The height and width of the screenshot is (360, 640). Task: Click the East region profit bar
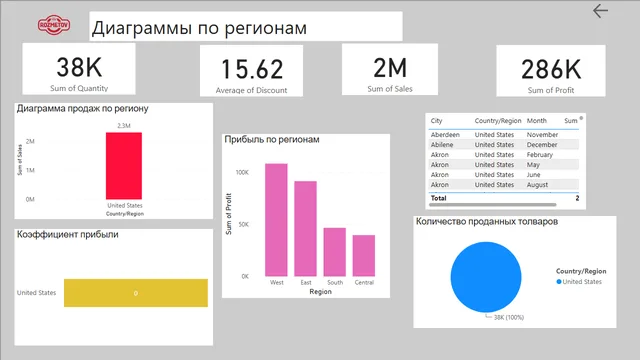click(x=305, y=229)
